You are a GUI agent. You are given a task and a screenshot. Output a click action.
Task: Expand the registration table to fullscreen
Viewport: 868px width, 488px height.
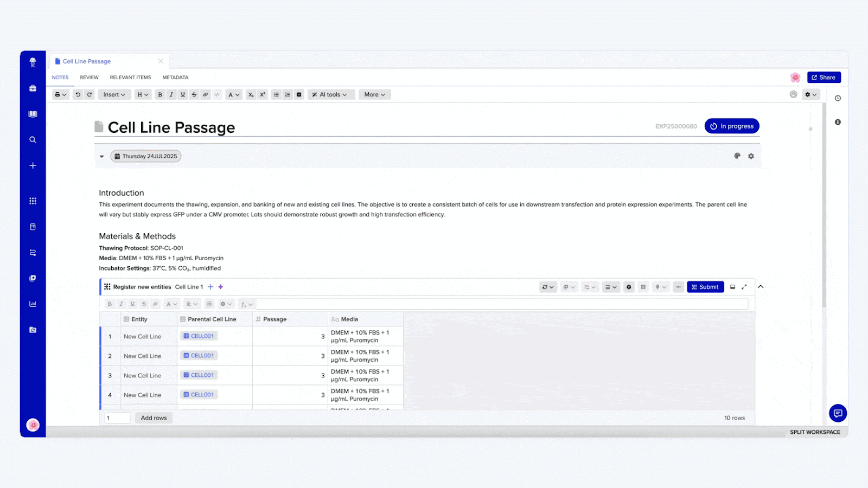[x=744, y=287]
